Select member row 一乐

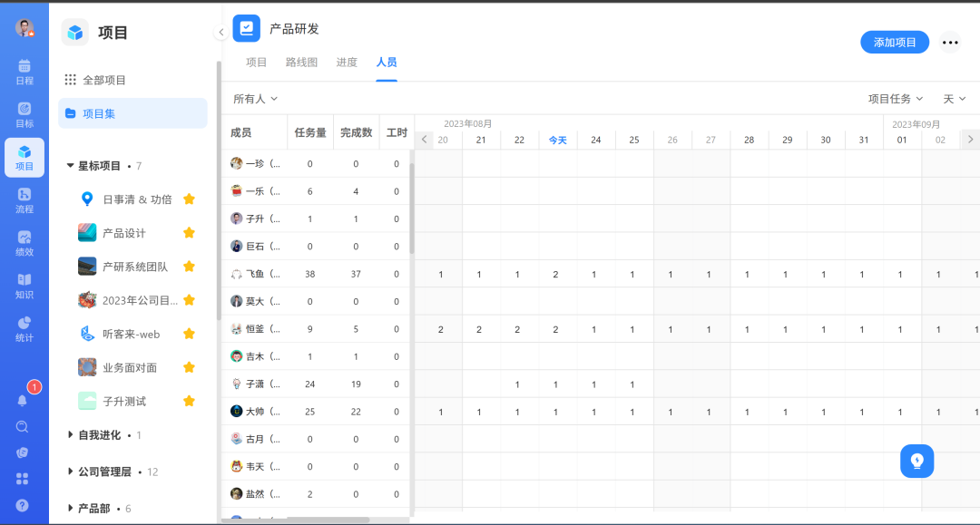[x=317, y=191]
